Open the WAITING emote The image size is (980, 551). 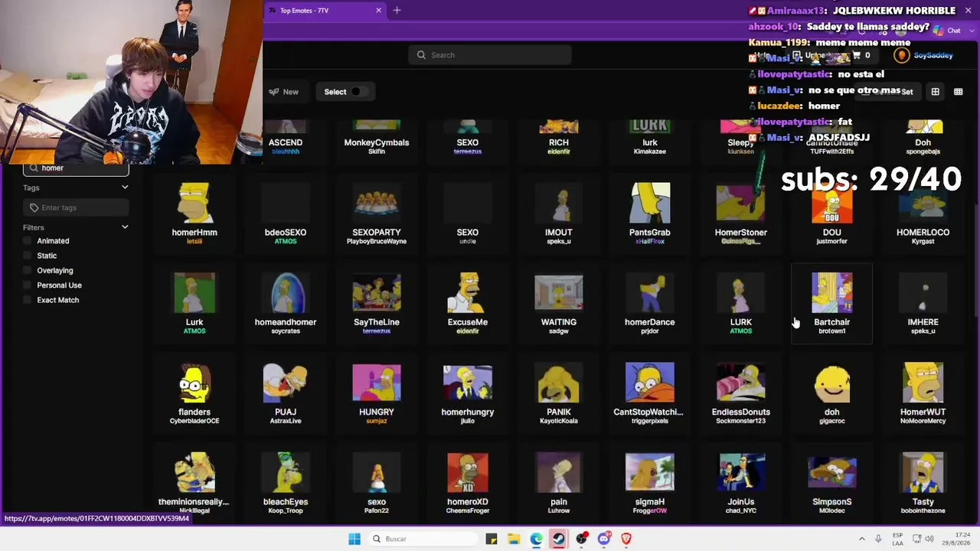[x=559, y=304]
